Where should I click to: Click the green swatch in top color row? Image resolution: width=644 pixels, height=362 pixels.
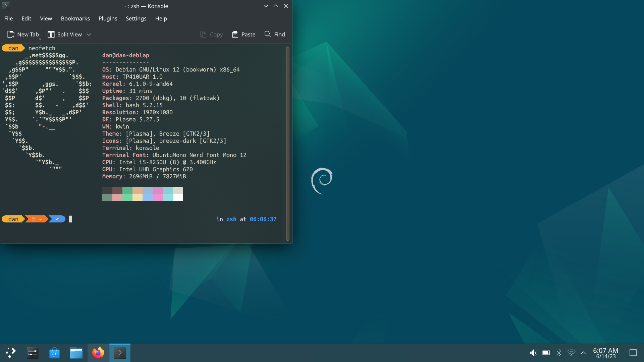[x=127, y=190]
